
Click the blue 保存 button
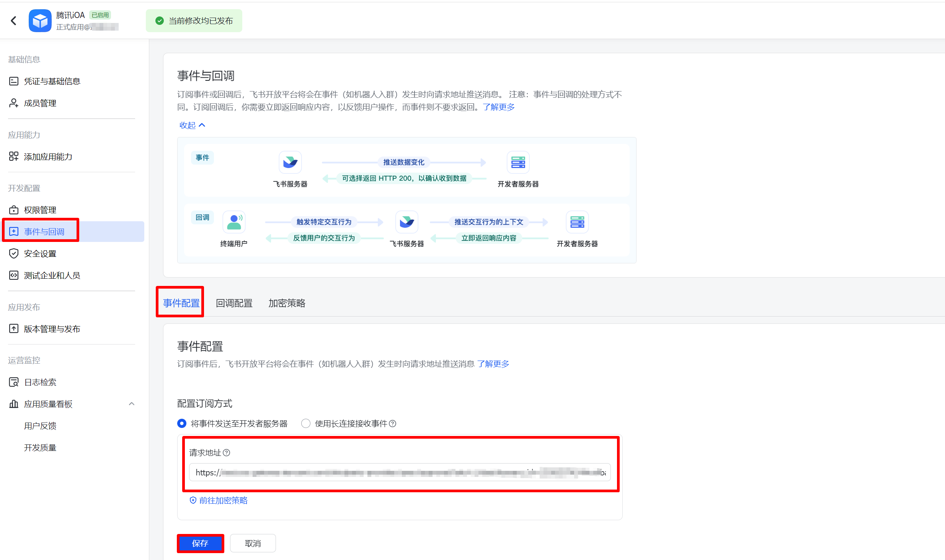[200, 543]
